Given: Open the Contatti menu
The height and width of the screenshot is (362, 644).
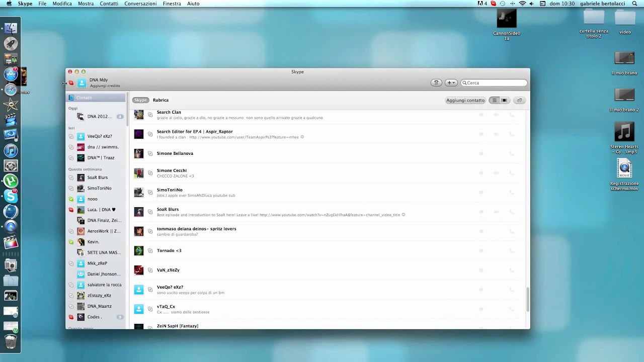Looking at the screenshot, I should click(109, 4).
